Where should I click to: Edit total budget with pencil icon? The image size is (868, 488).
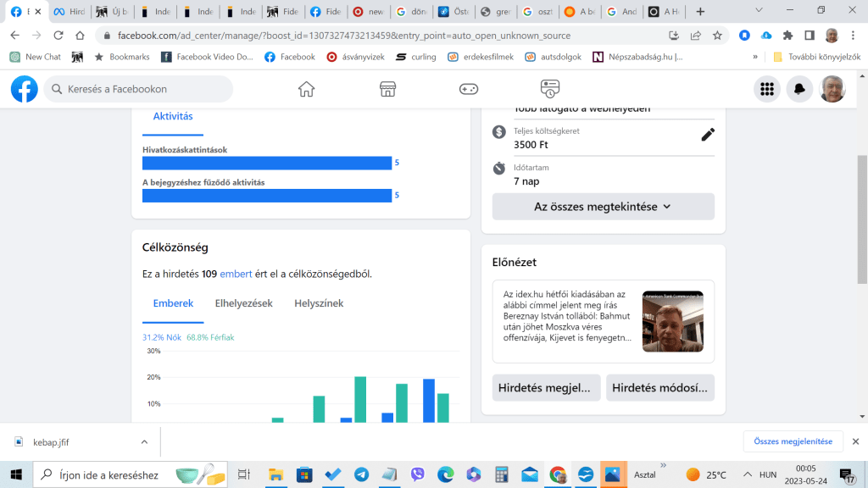tap(708, 135)
